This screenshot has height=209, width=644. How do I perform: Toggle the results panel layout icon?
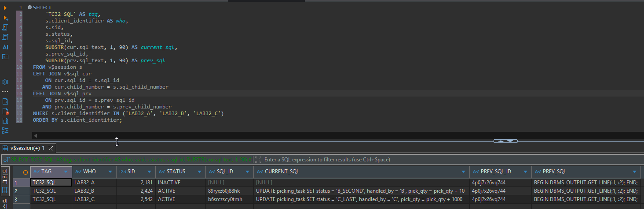click(x=6, y=131)
